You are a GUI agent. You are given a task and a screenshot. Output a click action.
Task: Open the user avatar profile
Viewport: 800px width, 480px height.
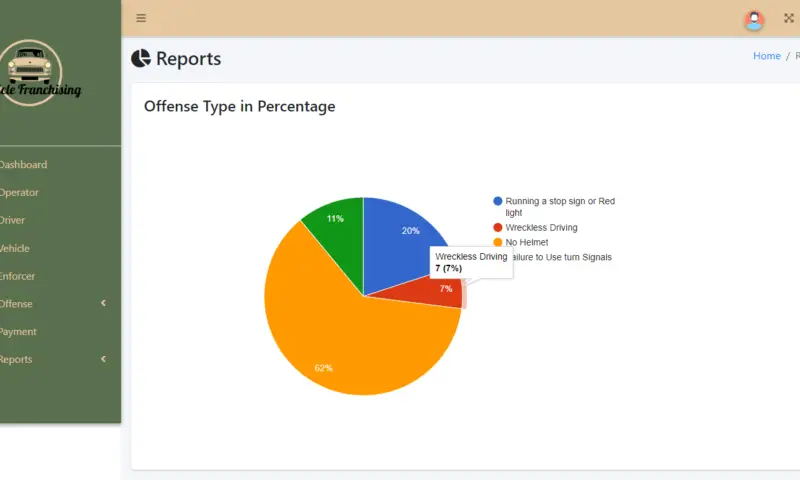[x=754, y=19]
